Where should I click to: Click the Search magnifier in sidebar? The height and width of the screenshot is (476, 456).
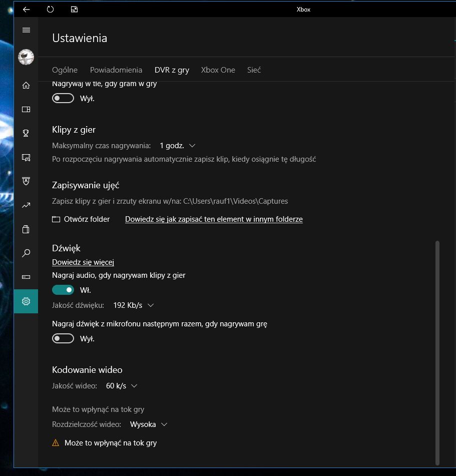point(26,253)
